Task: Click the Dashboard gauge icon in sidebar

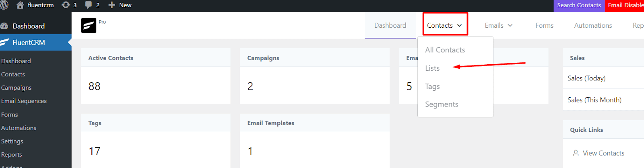Action: click(x=4, y=26)
